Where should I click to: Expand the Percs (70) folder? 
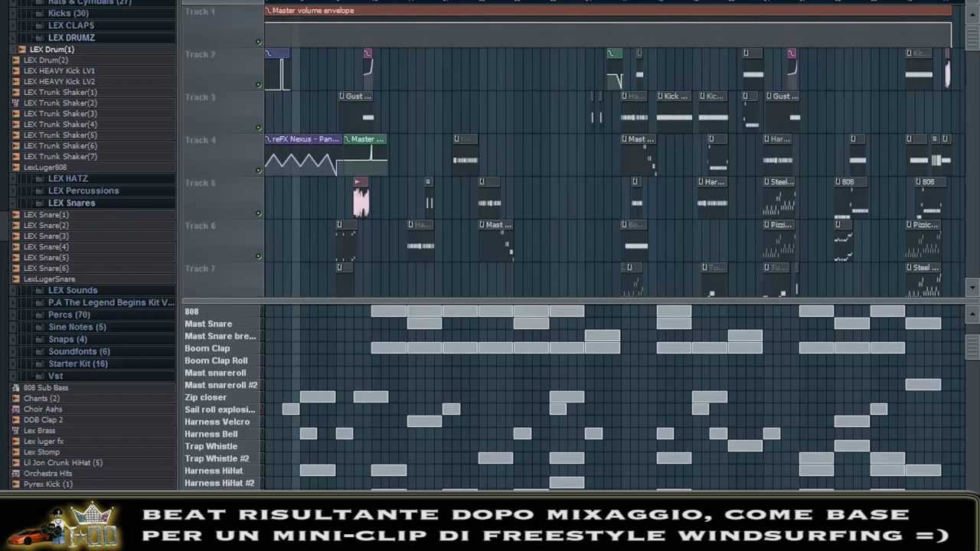click(39, 315)
